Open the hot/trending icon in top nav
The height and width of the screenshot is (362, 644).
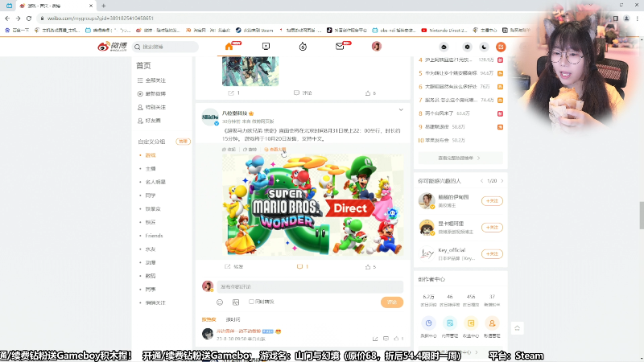(303, 47)
